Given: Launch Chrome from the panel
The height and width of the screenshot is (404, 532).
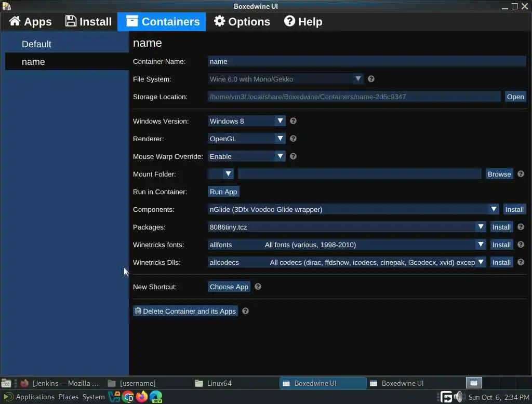Looking at the screenshot, I should click(128, 397).
